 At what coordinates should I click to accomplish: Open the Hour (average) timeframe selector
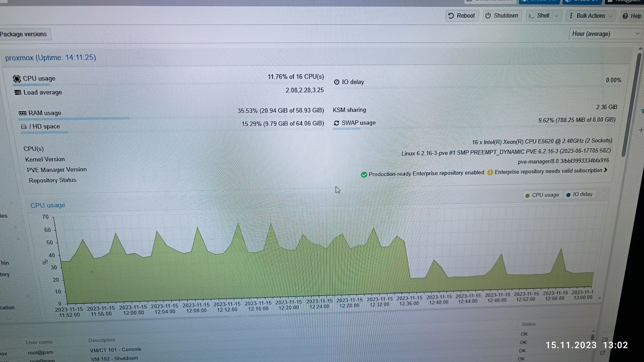tap(605, 34)
